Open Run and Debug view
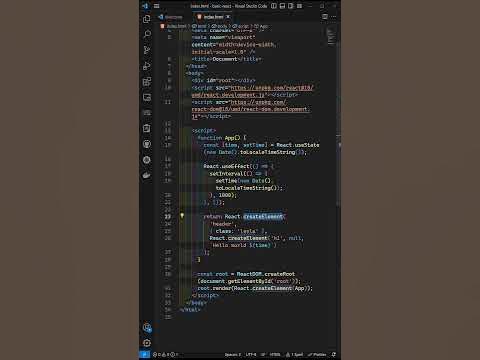The width and height of the screenshot is (480, 360). point(147,66)
